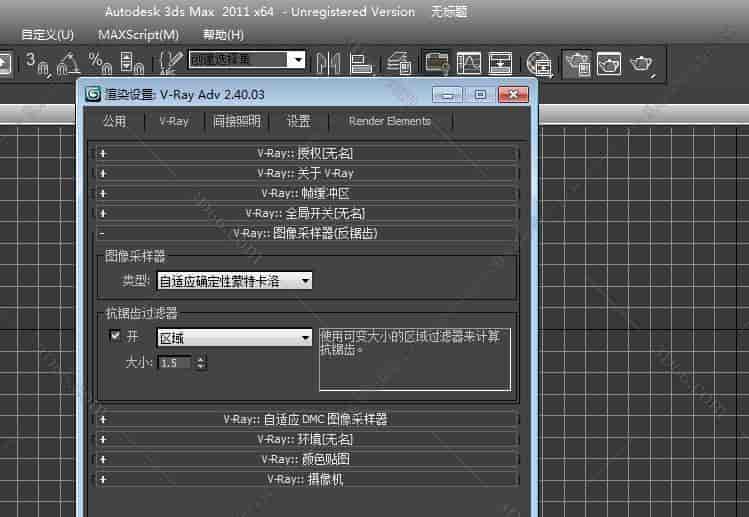Click the filter 大小 spinner arrows
Screen dimensions: 749x517
click(x=201, y=363)
